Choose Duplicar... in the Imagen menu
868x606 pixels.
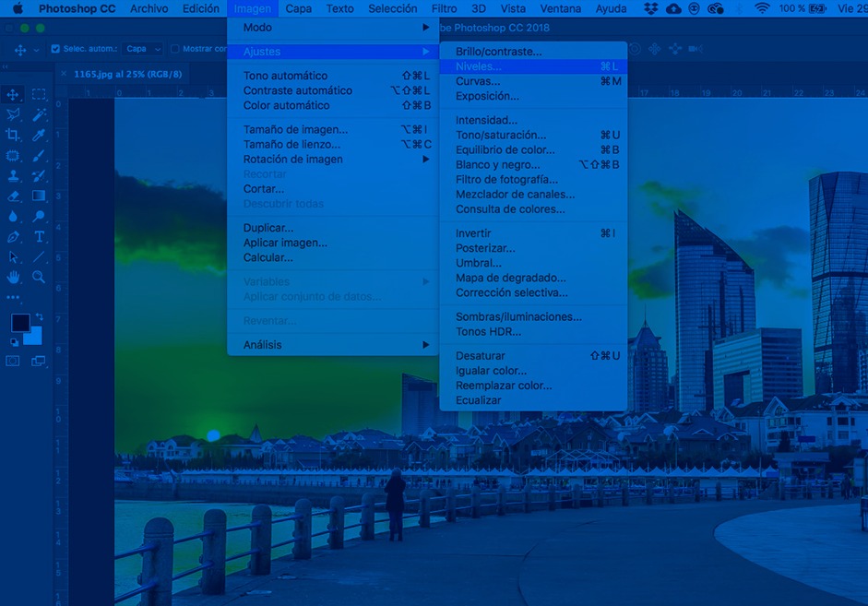[333, 228]
